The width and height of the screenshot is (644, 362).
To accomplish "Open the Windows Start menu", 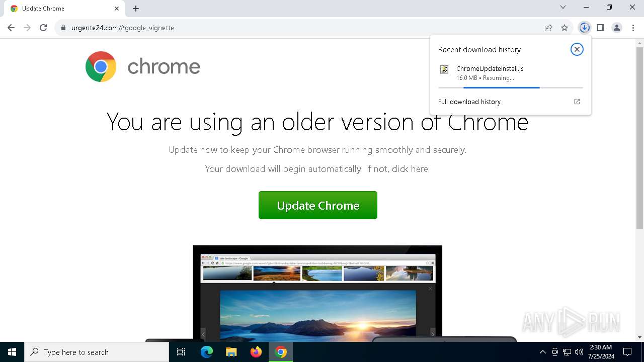I will (12, 352).
